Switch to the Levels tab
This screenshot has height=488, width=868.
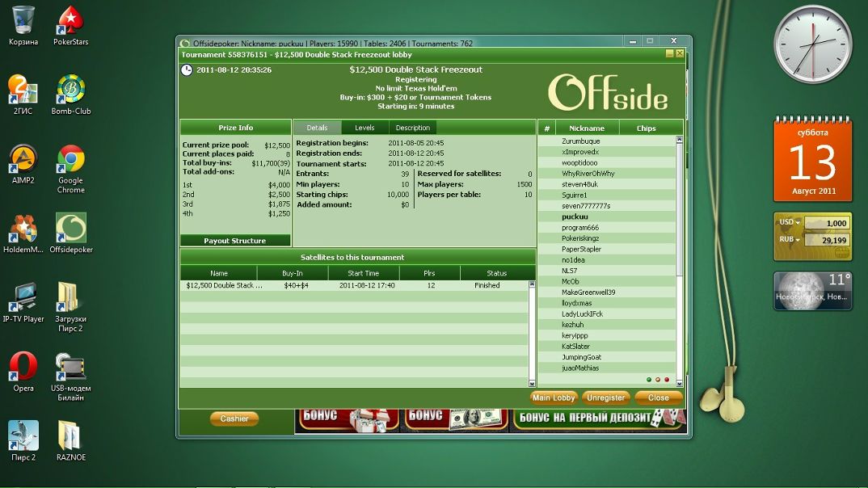click(364, 128)
